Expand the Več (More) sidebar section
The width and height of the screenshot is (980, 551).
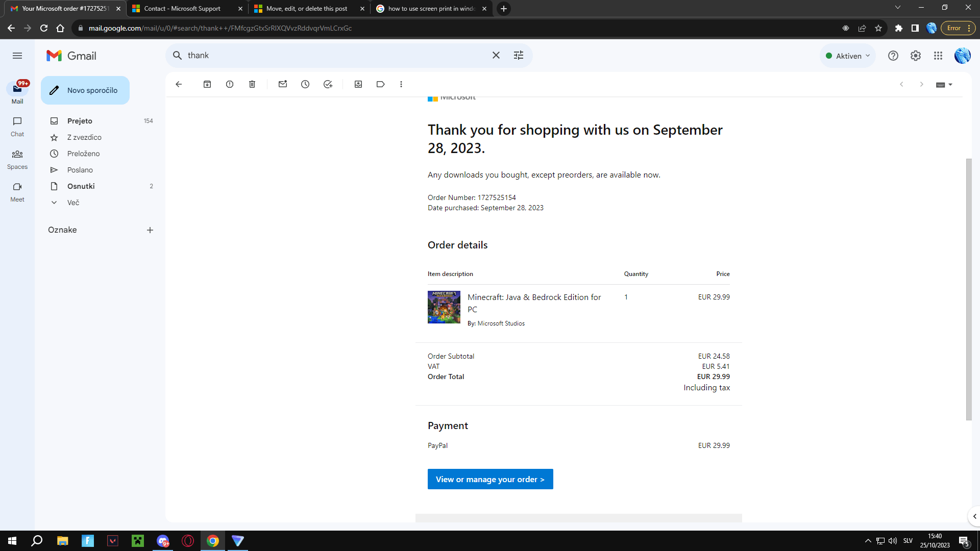[72, 203]
